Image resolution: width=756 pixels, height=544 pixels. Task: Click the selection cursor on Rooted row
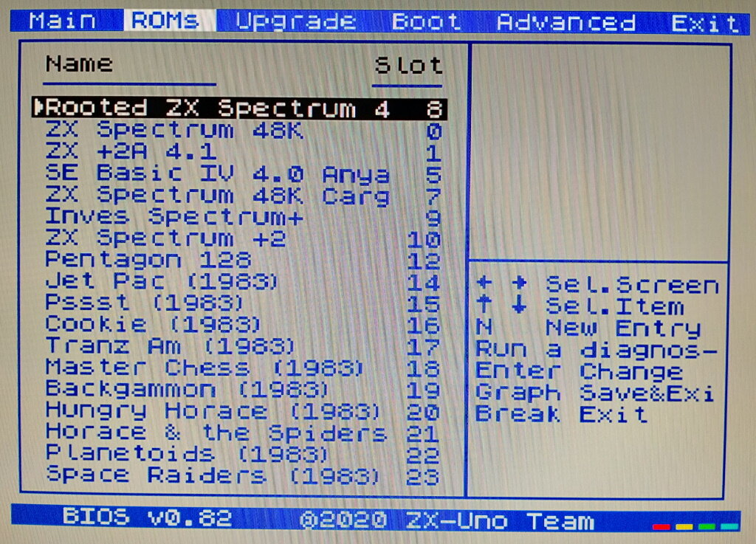tap(38, 108)
